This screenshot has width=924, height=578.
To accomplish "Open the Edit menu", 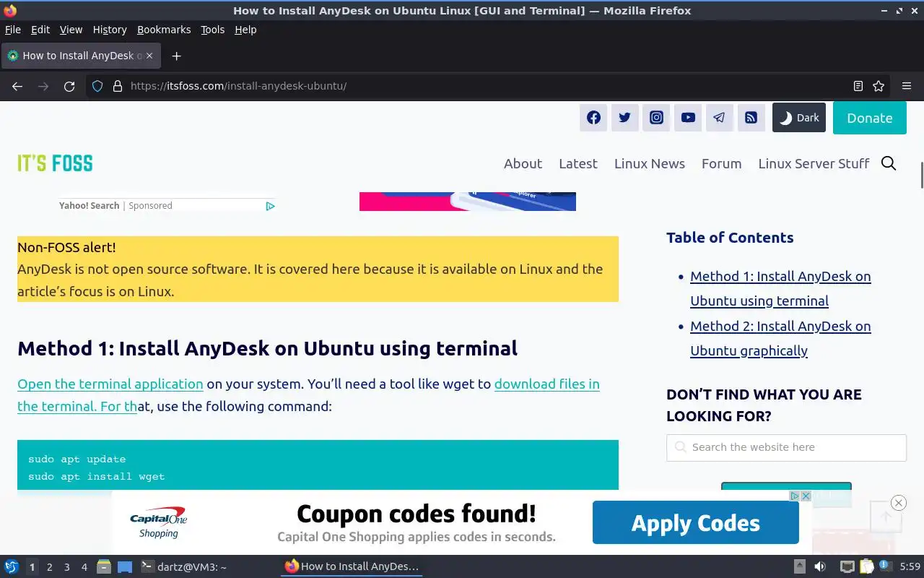I will point(40,30).
